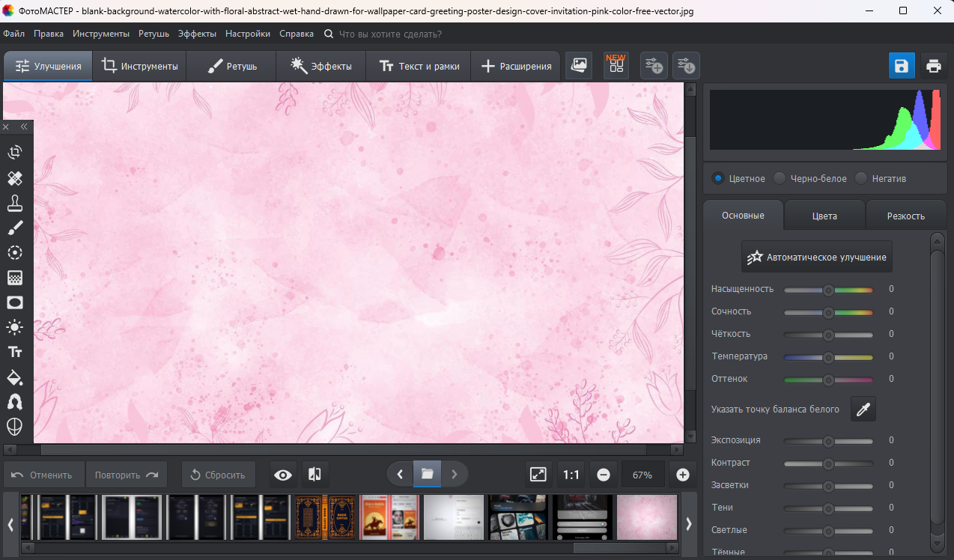Select the vignette tool
Screen dimensions: 954x560
[15, 302]
